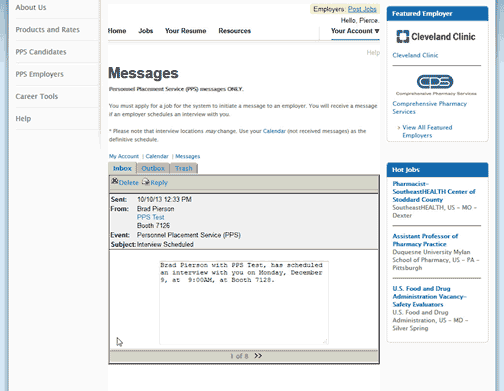Open the Jobs menu item
The image size is (504, 391).
(146, 31)
